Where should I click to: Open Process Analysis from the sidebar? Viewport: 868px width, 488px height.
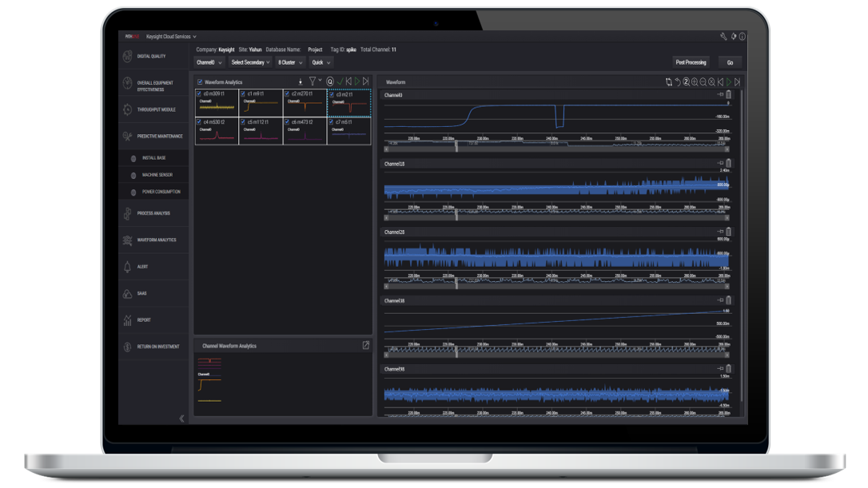tap(153, 213)
